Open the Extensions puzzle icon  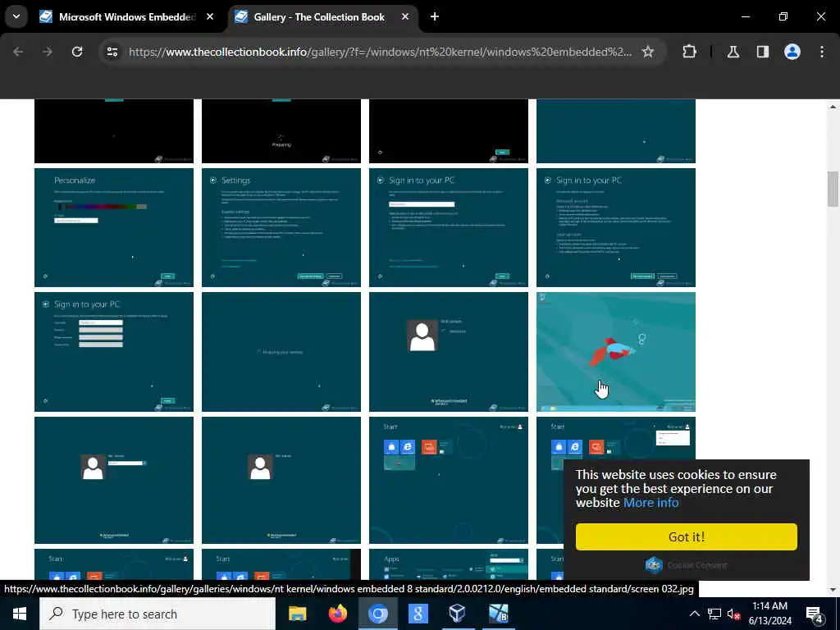coord(689,52)
